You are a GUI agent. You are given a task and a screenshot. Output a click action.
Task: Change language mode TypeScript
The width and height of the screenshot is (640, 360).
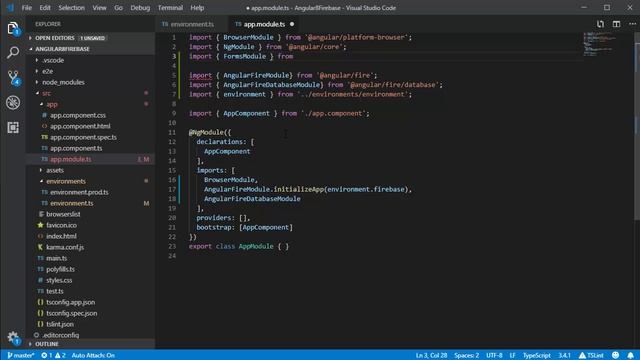(537, 356)
